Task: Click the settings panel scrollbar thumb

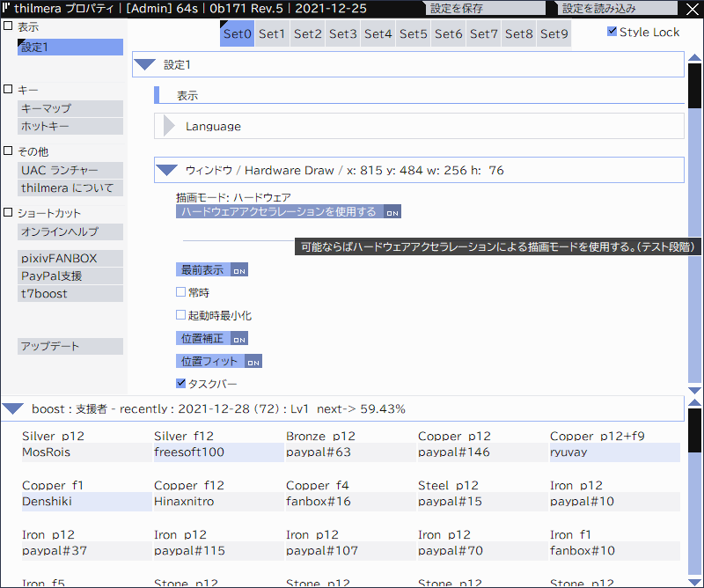Action: 694,85
